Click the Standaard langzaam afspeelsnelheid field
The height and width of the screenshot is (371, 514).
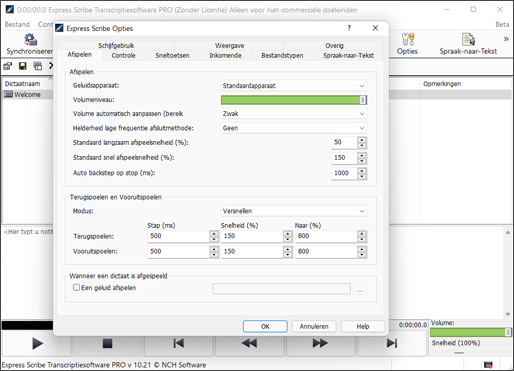tap(345, 142)
